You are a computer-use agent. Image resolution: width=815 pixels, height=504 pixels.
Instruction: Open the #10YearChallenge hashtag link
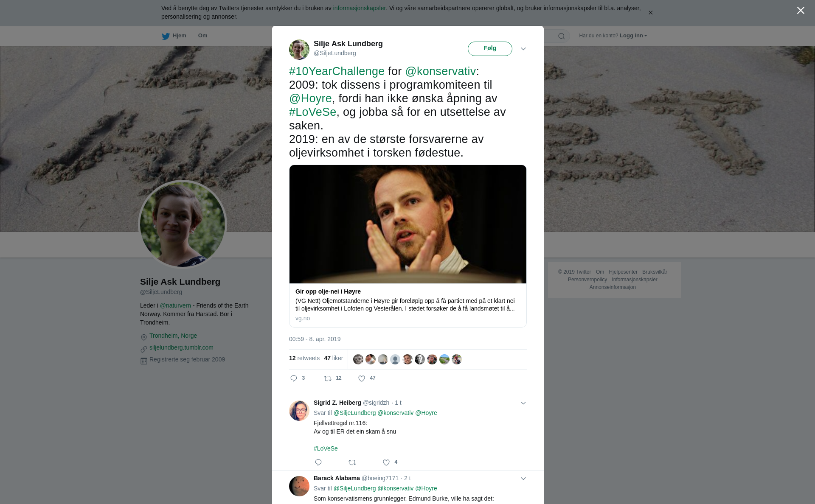pos(337,71)
